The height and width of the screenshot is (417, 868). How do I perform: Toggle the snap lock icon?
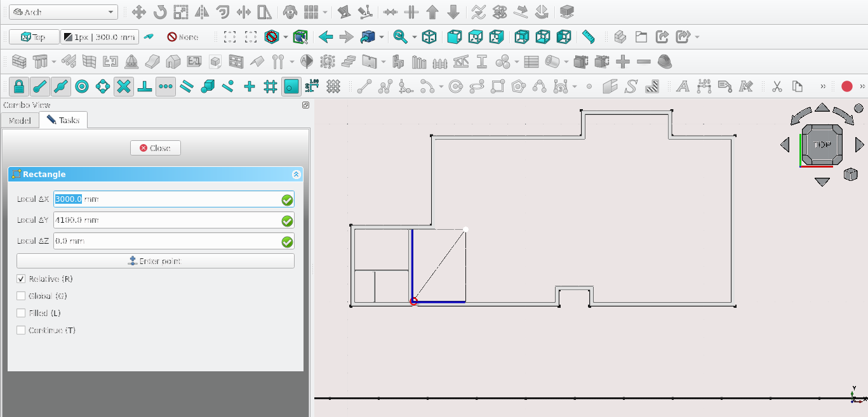pyautogui.click(x=19, y=86)
